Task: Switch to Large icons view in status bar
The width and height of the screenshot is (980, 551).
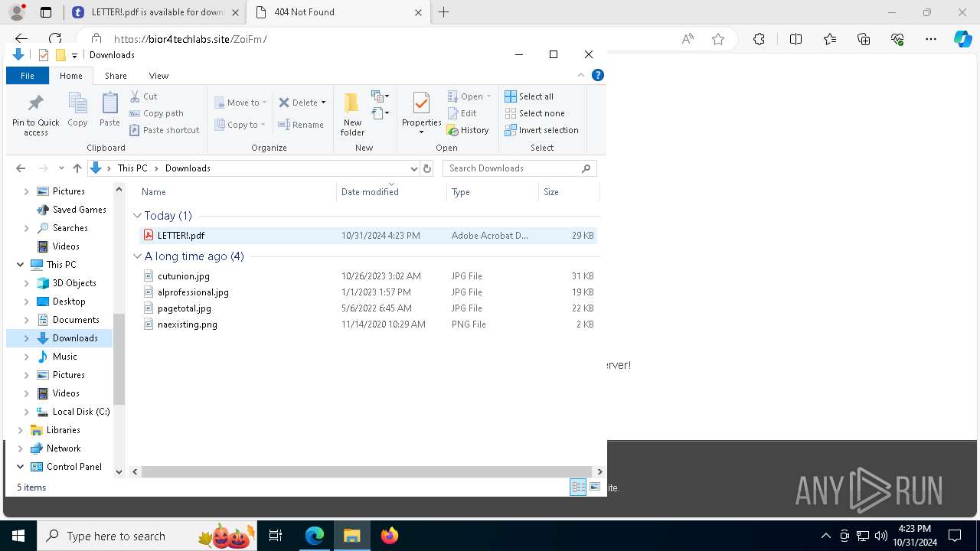Action: [595, 487]
